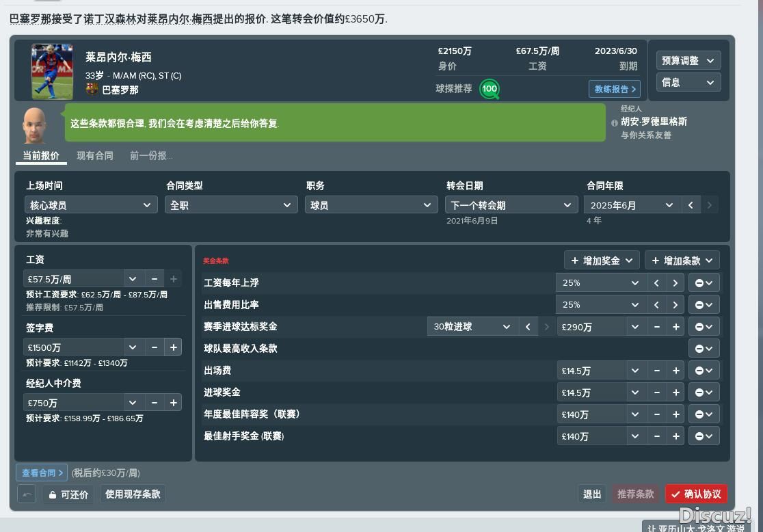Click right arrow on 出售费用比率 row
Viewport: 763px width, 532px height.
(x=675, y=305)
